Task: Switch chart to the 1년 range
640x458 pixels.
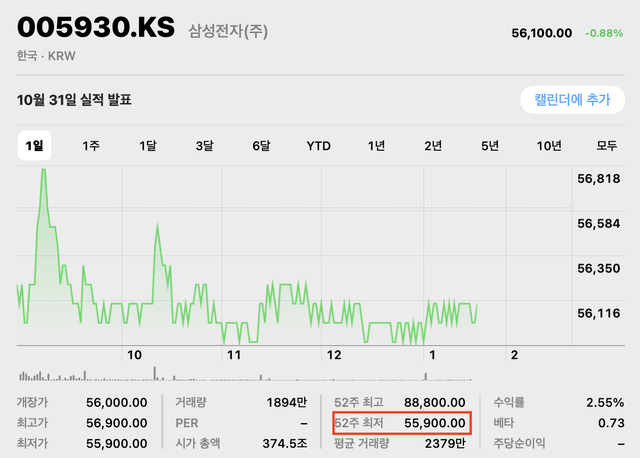Action: point(376,146)
